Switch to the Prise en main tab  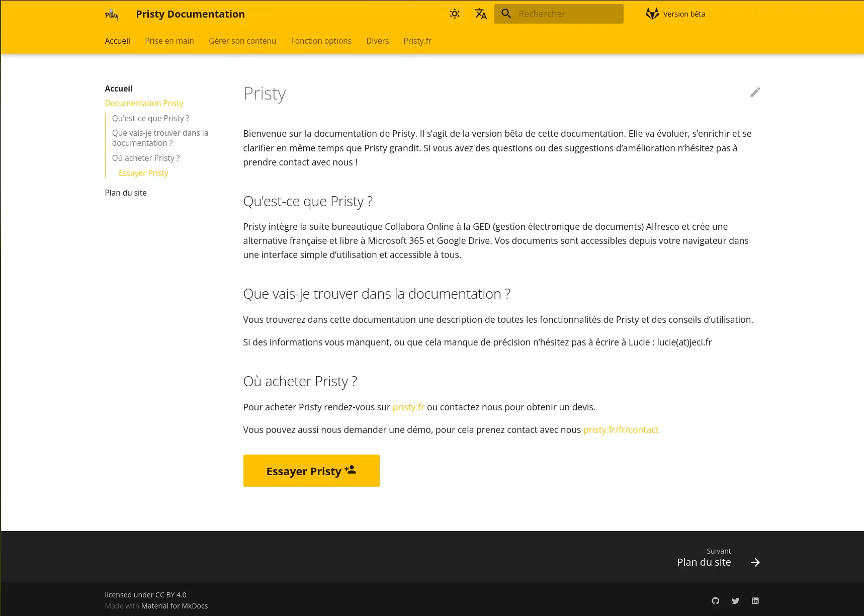point(169,41)
